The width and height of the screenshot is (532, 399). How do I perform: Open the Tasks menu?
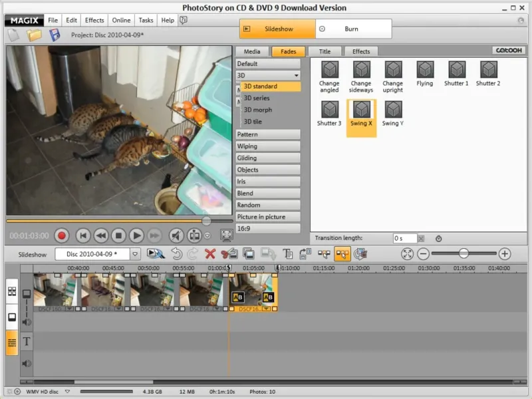(x=146, y=21)
